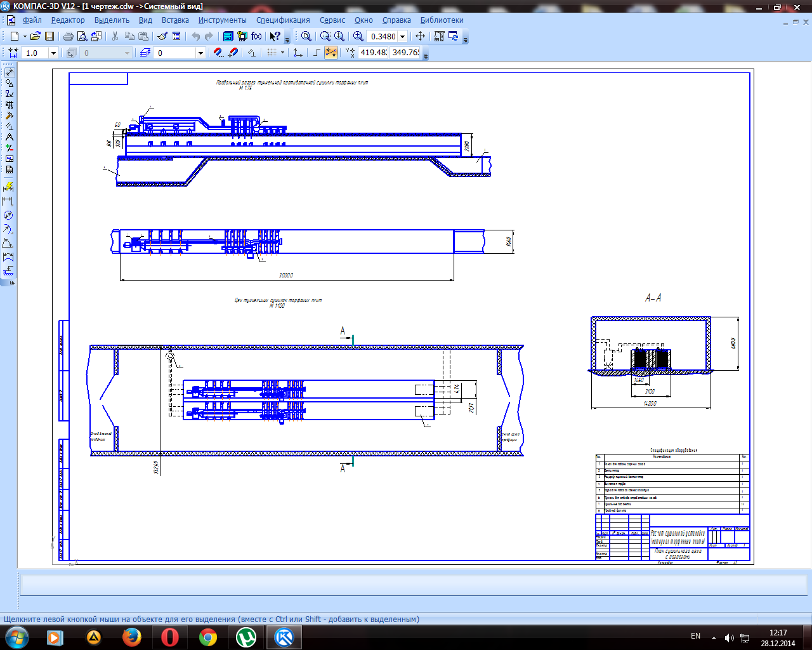
Task: Expand the standard toolbar overflow chevron
Action: 287,39
